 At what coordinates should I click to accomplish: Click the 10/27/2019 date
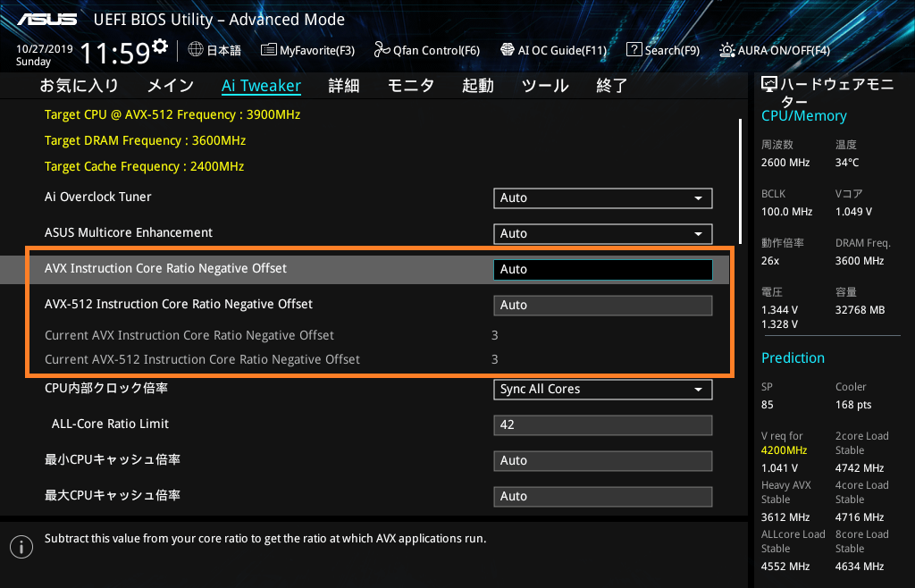coord(45,49)
